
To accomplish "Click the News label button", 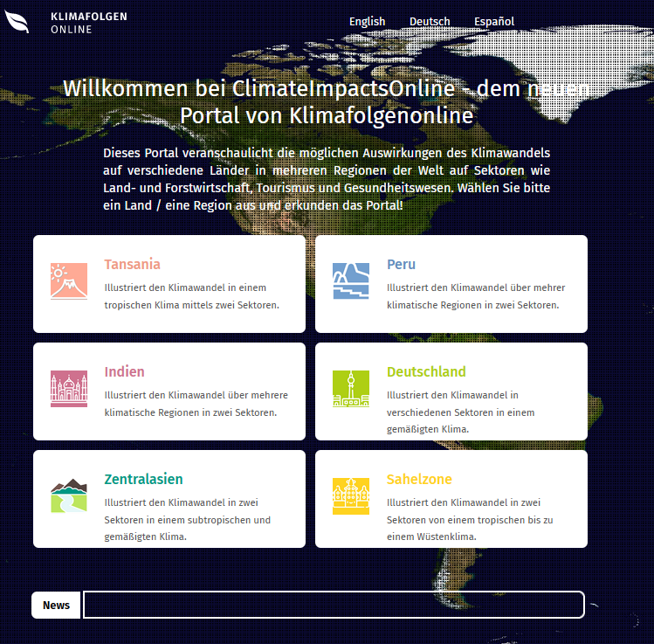I will tap(56, 605).
